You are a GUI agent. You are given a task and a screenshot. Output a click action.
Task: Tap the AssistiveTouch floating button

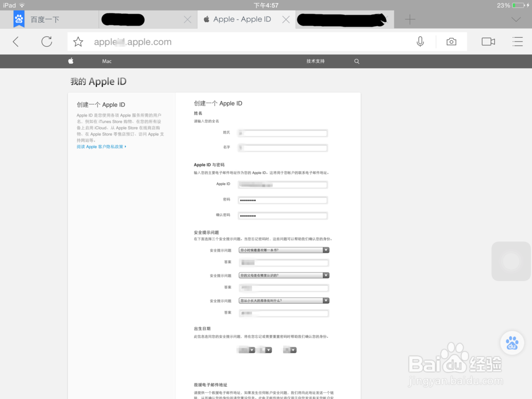point(511,261)
